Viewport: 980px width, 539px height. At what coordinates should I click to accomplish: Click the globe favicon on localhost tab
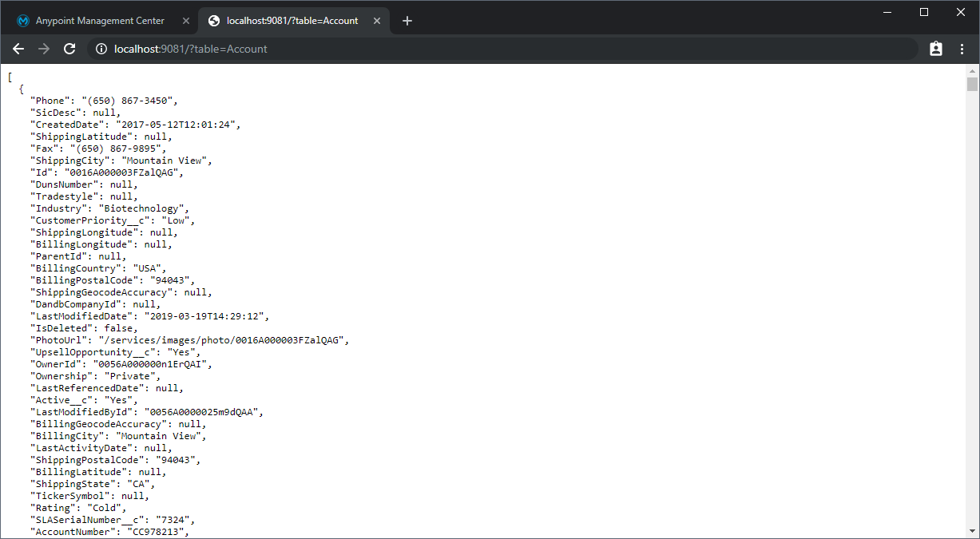click(x=213, y=21)
